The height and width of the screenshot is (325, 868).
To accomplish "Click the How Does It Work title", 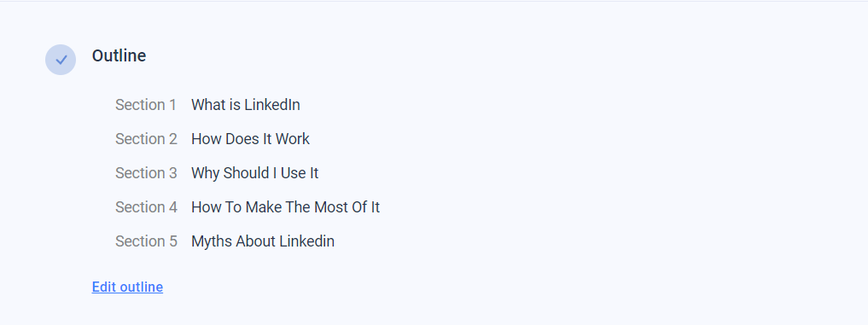I will point(250,139).
